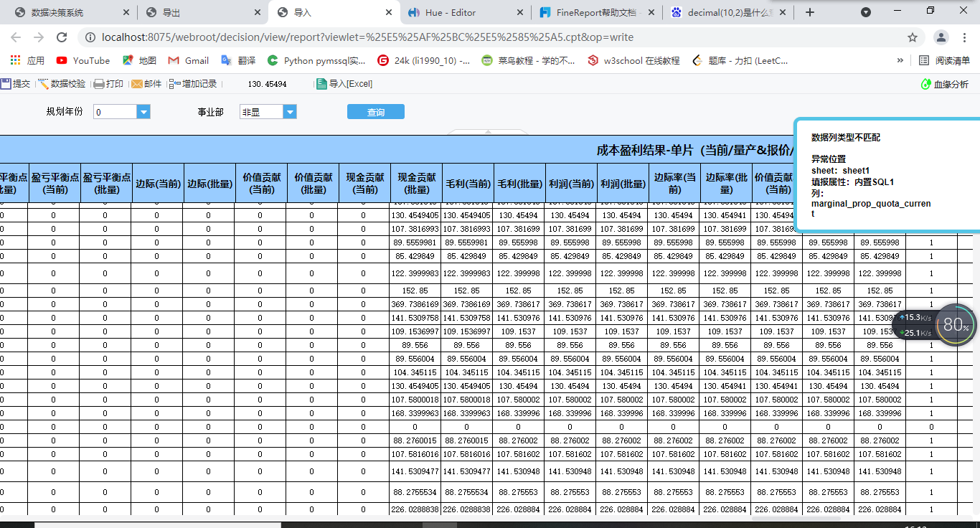Open the Python pymssql bookmark
Screen dimensions: 980x528
pyautogui.click(x=316, y=61)
